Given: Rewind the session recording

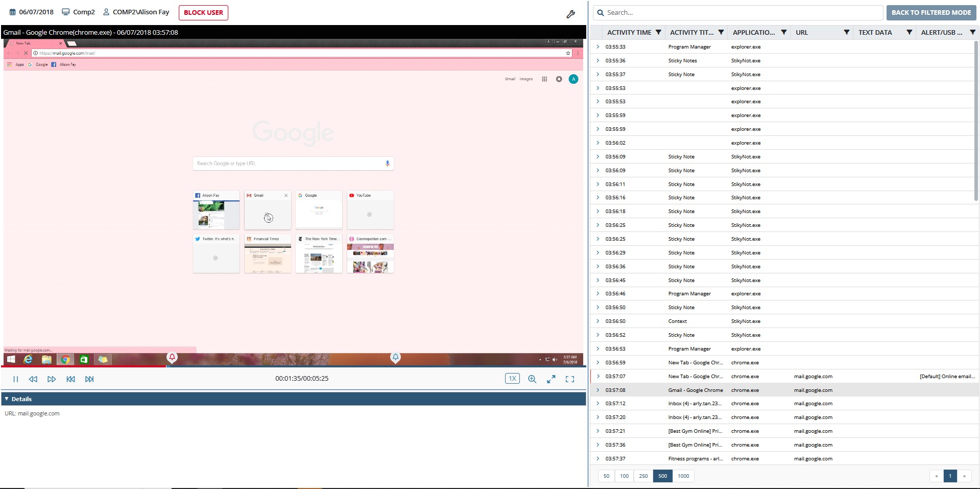Looking at the screenshot, I should coord(33,379).
